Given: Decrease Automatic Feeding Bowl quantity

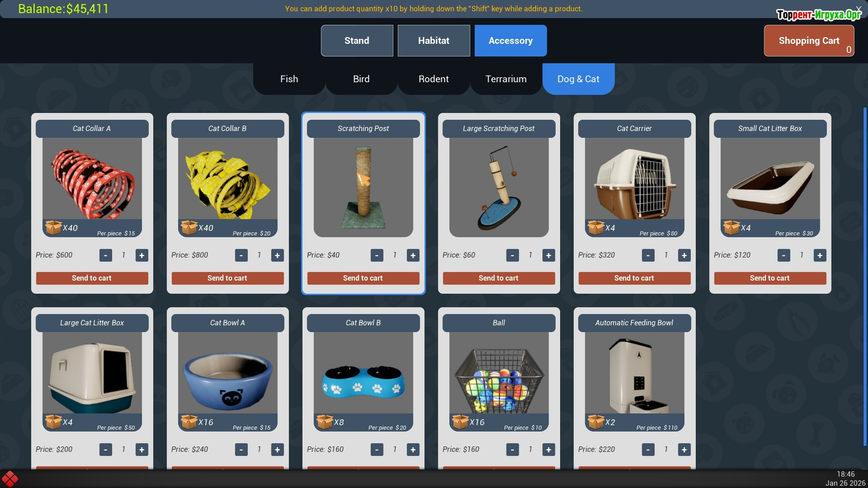Looking at the screenshot, I should click(x=648, y=450).
